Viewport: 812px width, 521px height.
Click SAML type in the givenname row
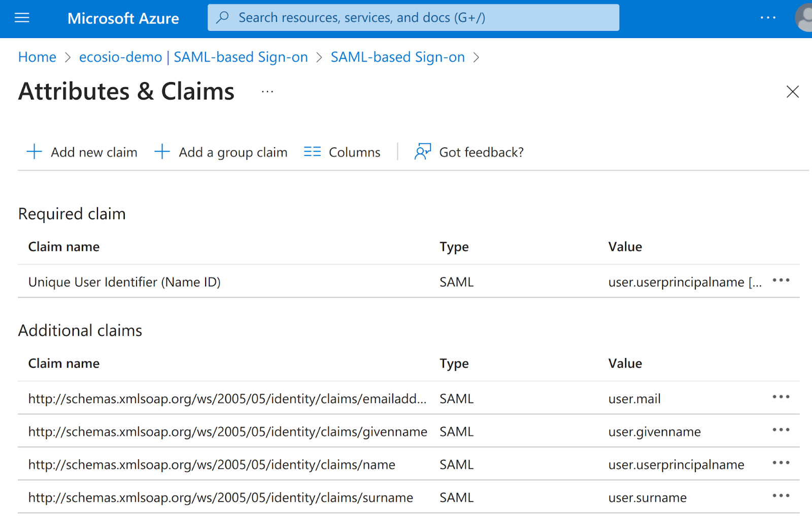457,432
